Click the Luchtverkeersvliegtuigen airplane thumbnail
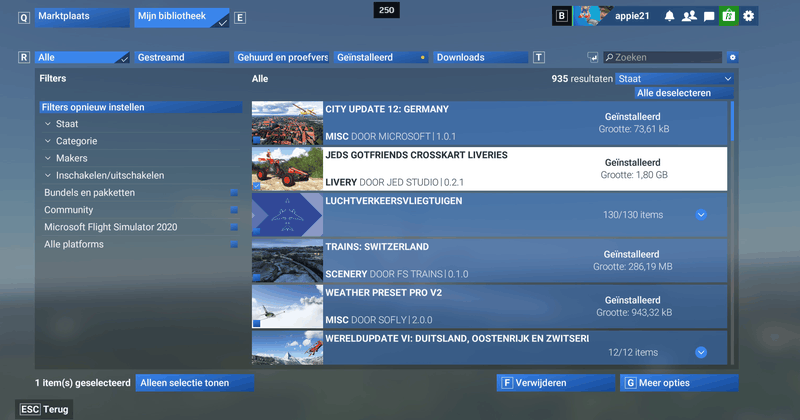 point(287,215)
